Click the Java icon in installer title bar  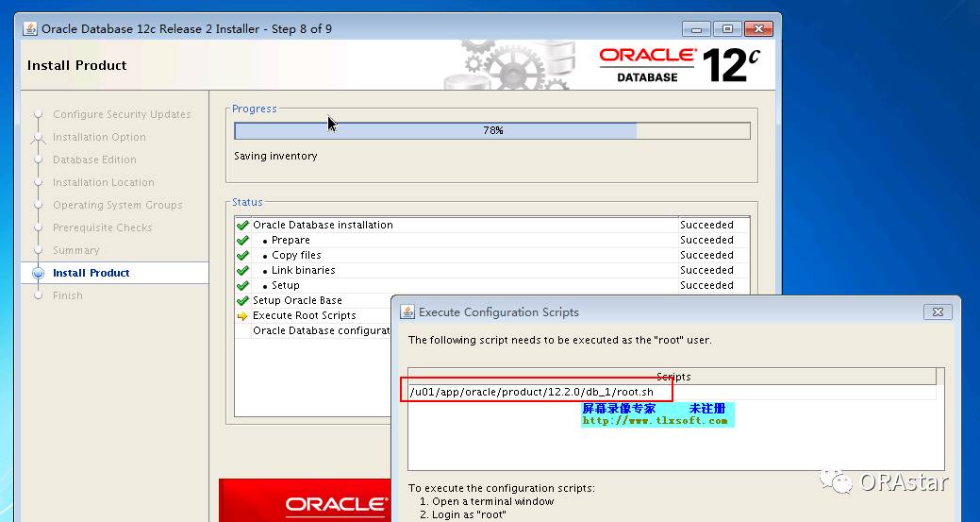[x=30, y=28]
